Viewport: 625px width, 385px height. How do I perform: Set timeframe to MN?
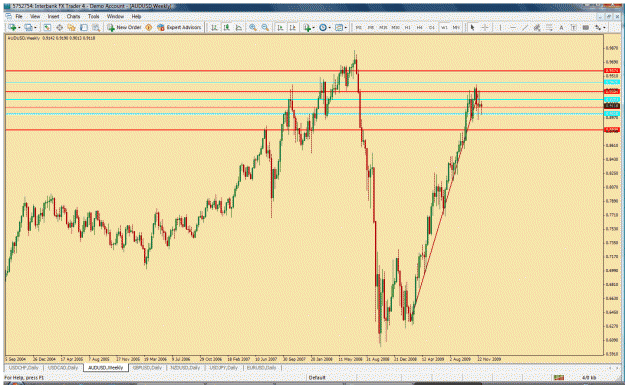(x=456, y=28)
